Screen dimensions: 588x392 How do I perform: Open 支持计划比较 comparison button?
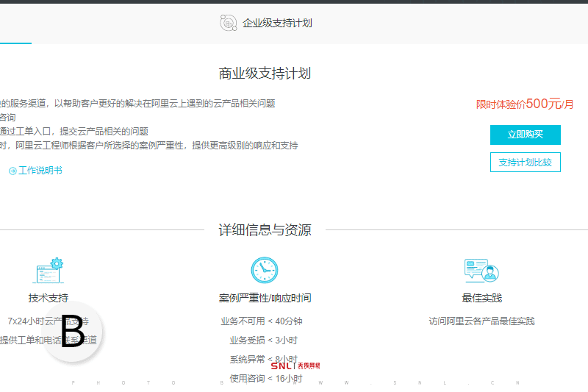tap(525, 163)
